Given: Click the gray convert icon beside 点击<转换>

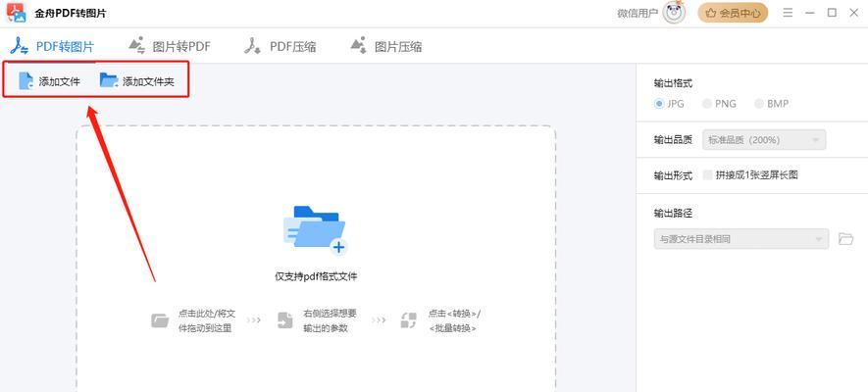Looking at the screenshot, I should click(409, 320).
